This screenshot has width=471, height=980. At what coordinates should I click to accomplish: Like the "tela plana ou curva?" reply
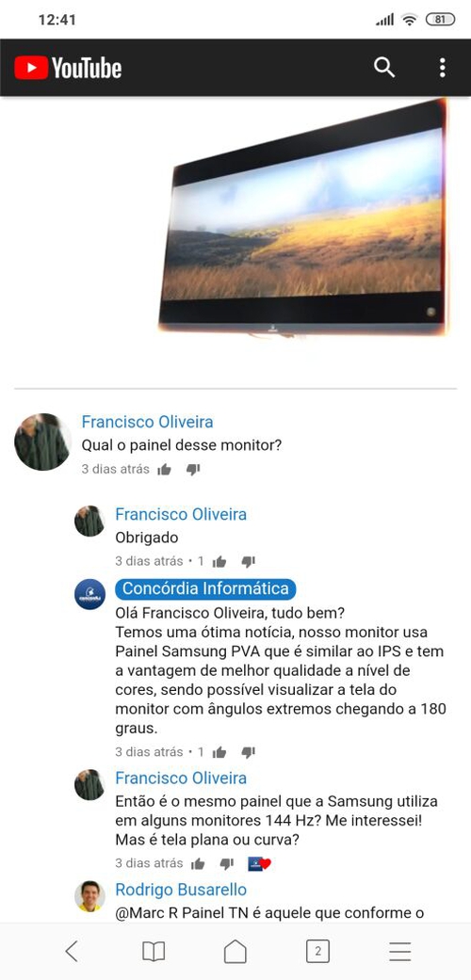[x=198, y=864]
